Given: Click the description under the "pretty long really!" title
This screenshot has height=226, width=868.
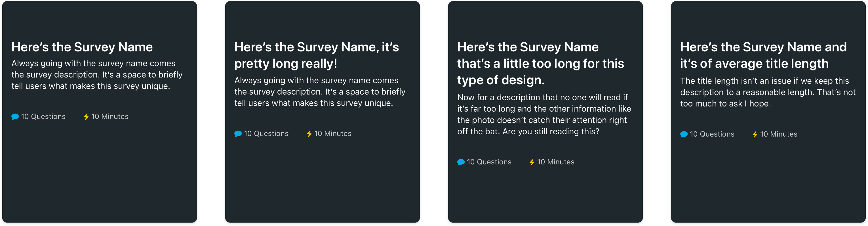Looking at the screenshot, I should pyautogui.click(x=319, y=92).
